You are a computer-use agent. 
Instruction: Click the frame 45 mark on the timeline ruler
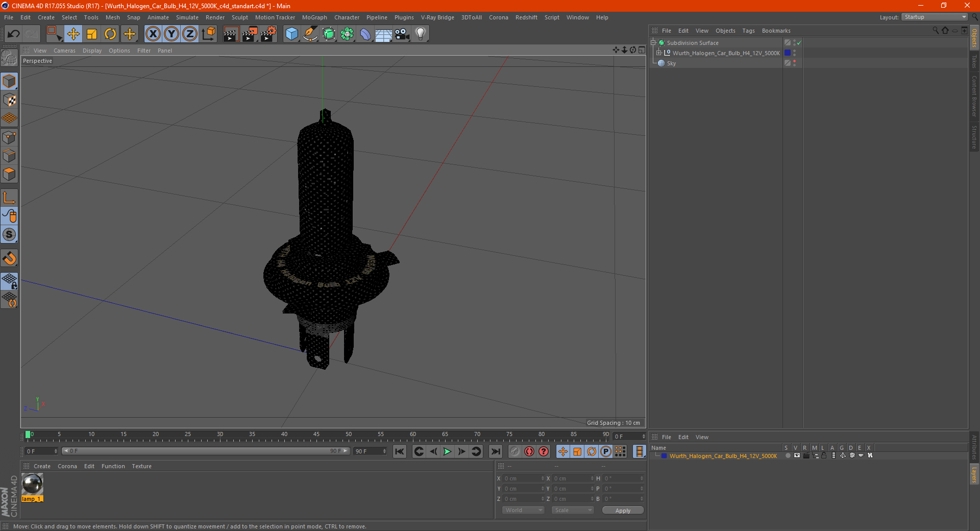(x=316, y=436)
